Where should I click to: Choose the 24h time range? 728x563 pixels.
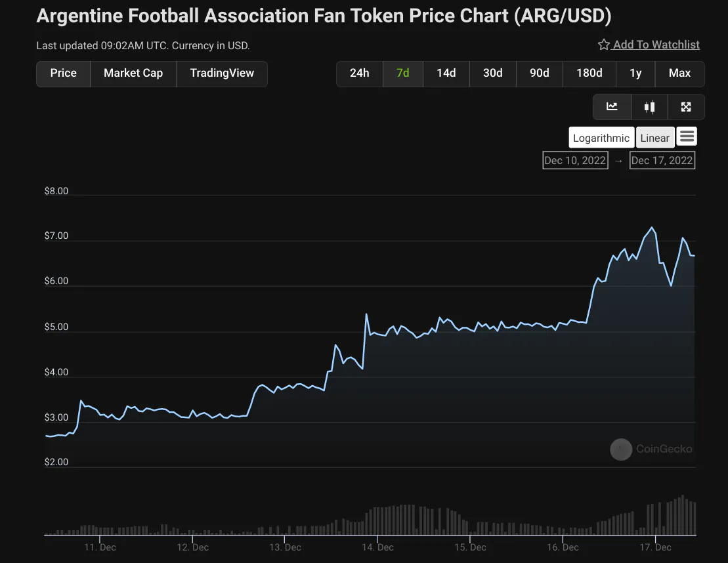(359, 73)
